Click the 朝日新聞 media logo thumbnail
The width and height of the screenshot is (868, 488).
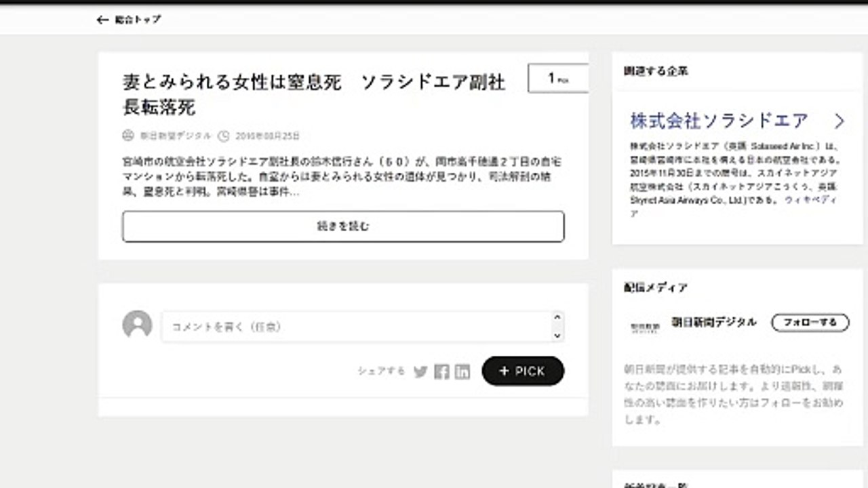point(644,327)
